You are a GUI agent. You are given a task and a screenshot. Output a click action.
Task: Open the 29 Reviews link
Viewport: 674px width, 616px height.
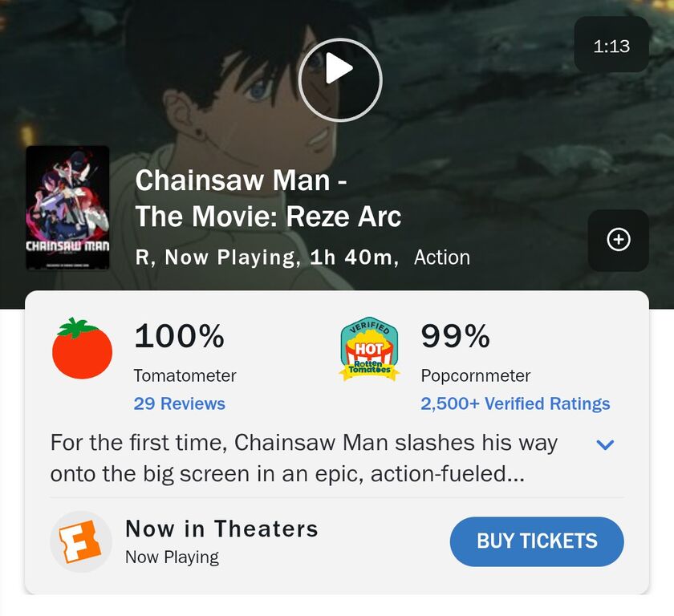[x=179, y=403]
